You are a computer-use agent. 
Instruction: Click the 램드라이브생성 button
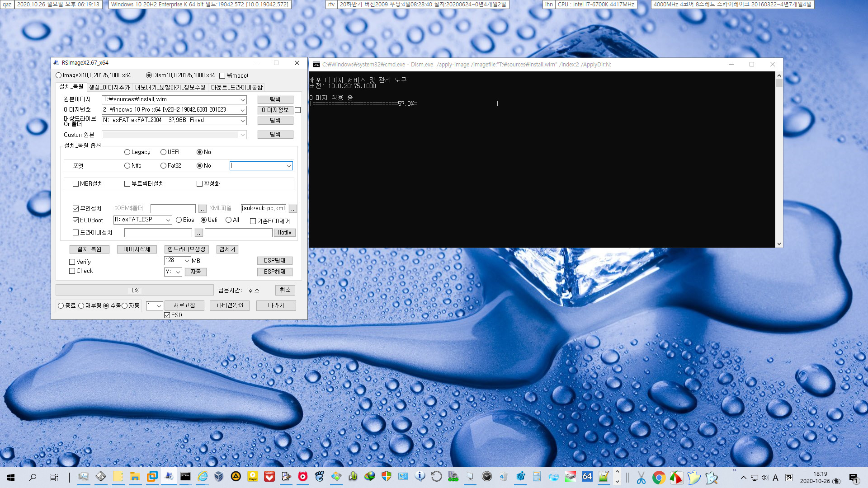187,249
